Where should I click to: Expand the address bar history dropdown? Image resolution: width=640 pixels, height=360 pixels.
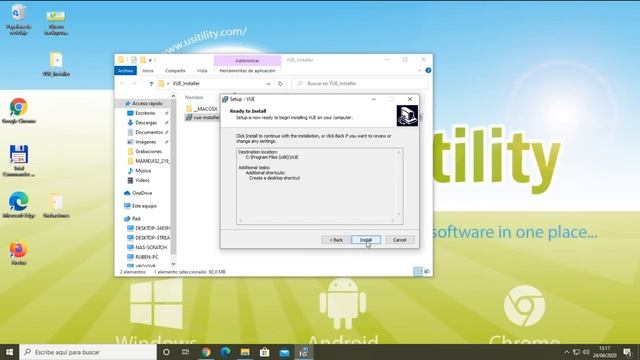pyautogui.click(x=268, y=84)
